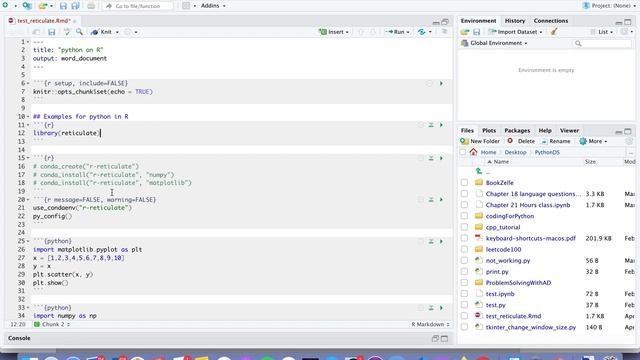Click the save document icon in editor toolbar
This screenshot has width=640, height=360.
pos(51,32)
